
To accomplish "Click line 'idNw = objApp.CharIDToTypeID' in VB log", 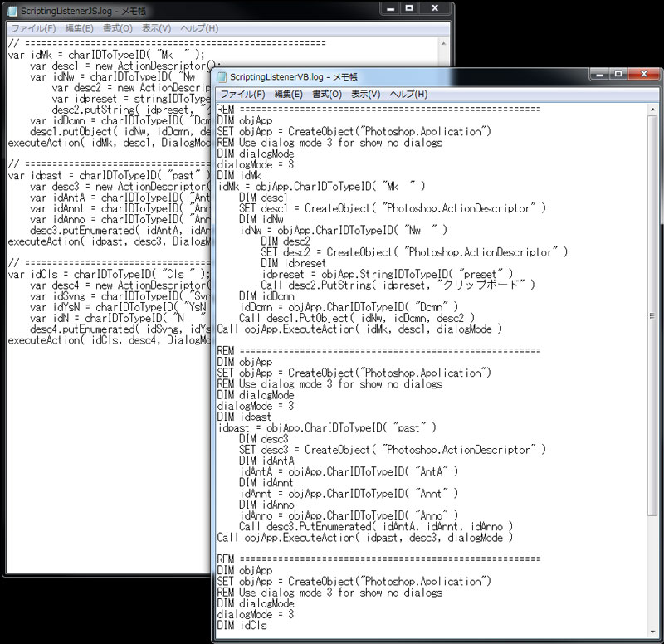I will pos(343,230).
